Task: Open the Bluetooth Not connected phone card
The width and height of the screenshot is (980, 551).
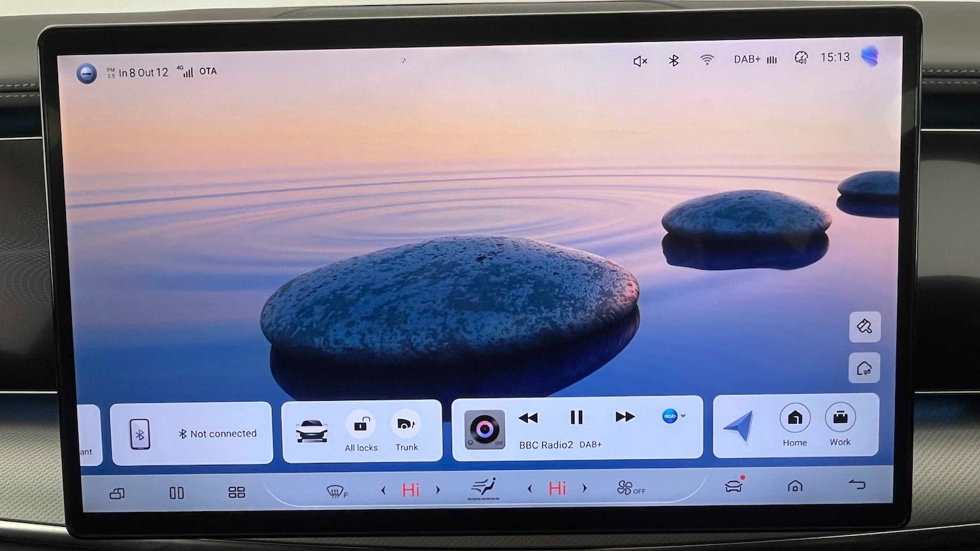Action: (191, 433)
